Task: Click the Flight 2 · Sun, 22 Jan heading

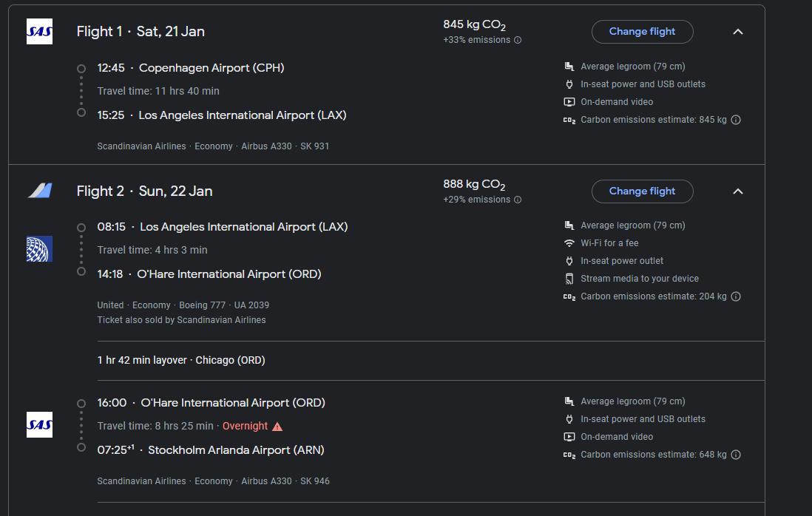Action: tap(144, 191)
